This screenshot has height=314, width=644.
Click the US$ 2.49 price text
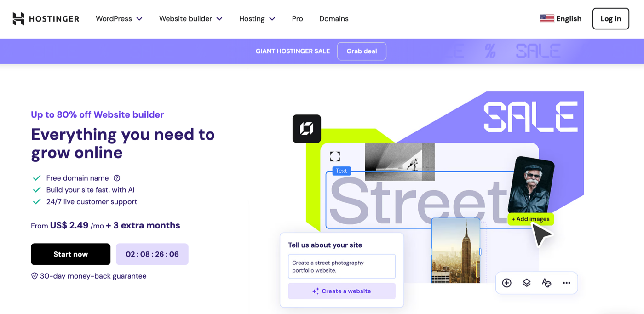tap(69, 225)
